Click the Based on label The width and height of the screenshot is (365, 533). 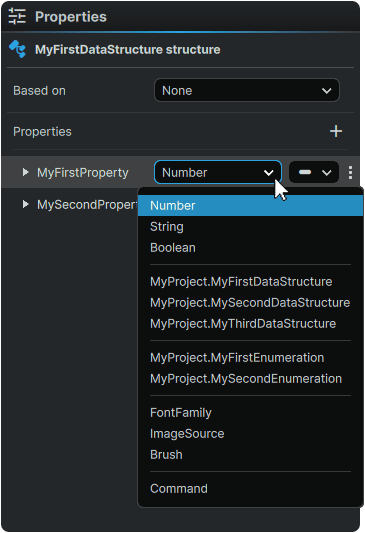(39, 91)
